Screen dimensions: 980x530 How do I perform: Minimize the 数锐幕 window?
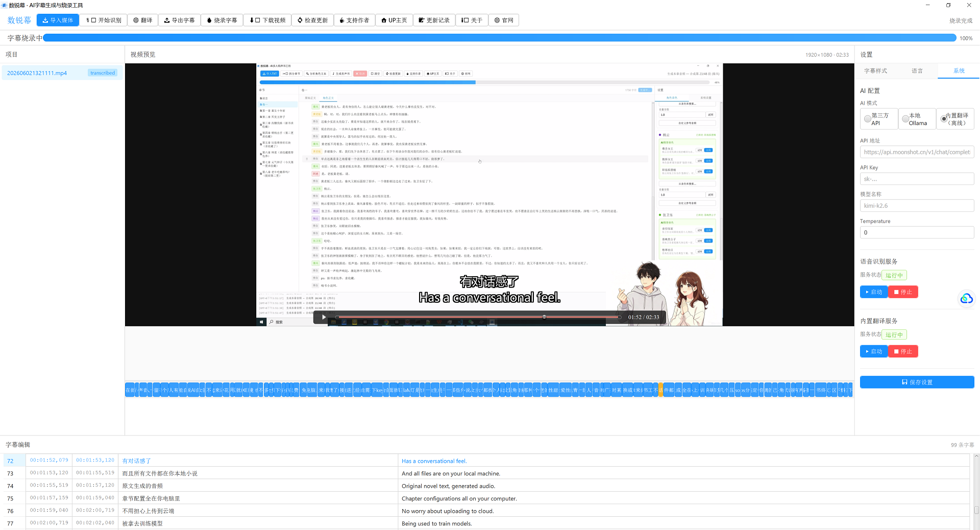tap(928, 5)
